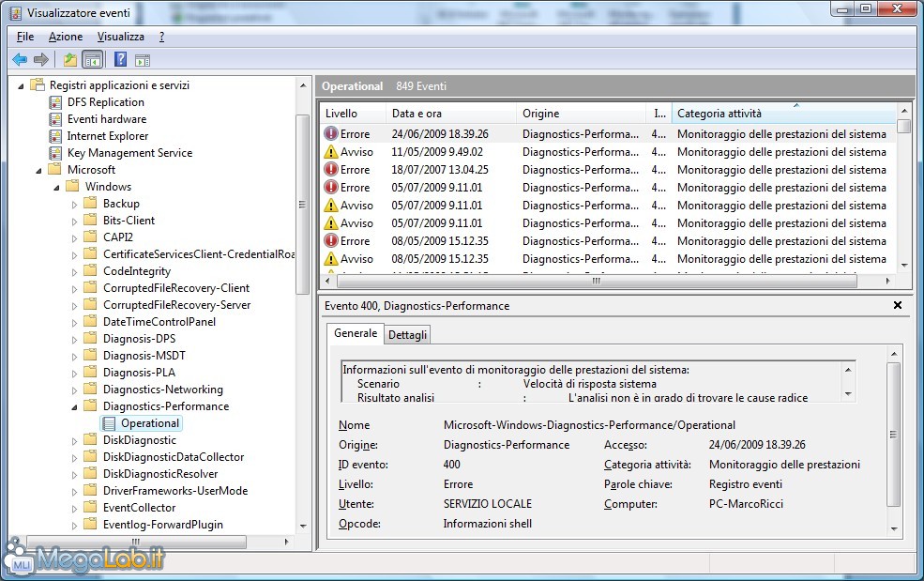Click the Visualizzatore eventi title bar icon

16,12
